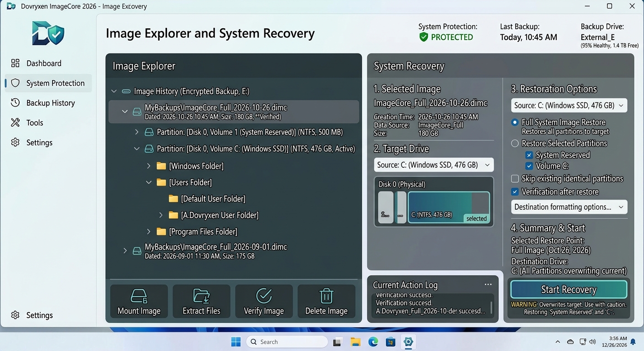Viewport: 644px width, 351px height.
Task: Select the A.Dovryxen User Folder icon
Action: 173,215
